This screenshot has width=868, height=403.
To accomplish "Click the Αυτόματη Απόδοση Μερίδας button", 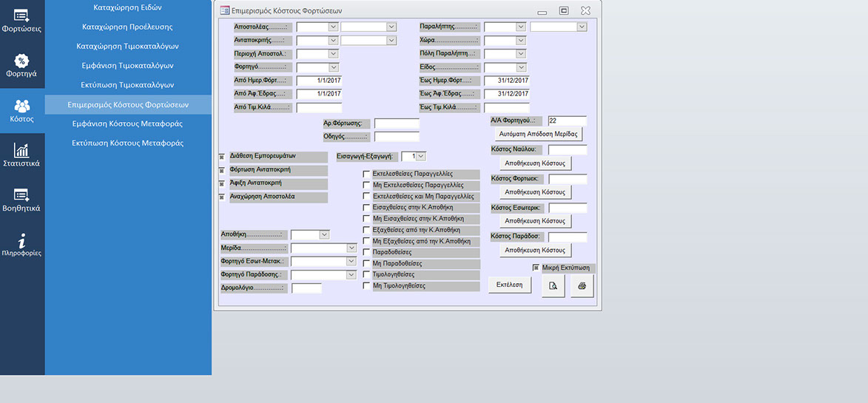I will pos(538,134).
